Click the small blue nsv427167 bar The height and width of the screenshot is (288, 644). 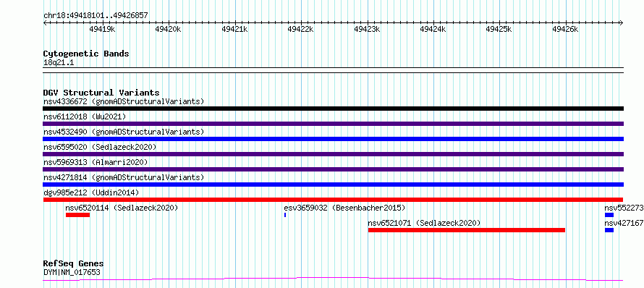[x=609, y=230]
